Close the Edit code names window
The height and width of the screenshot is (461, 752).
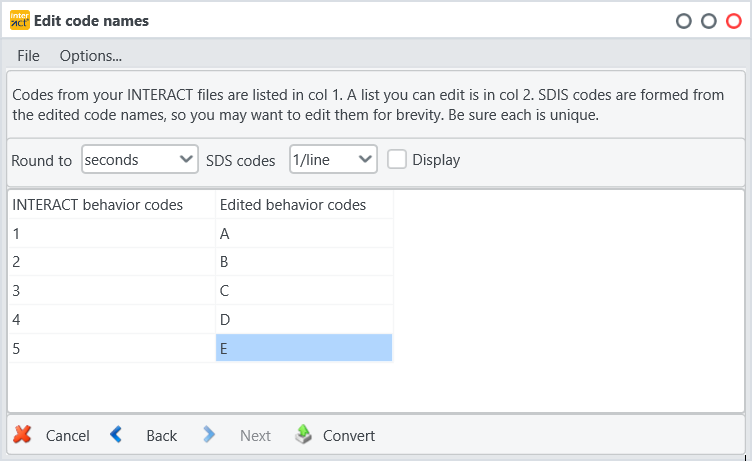tap(733, 21)
